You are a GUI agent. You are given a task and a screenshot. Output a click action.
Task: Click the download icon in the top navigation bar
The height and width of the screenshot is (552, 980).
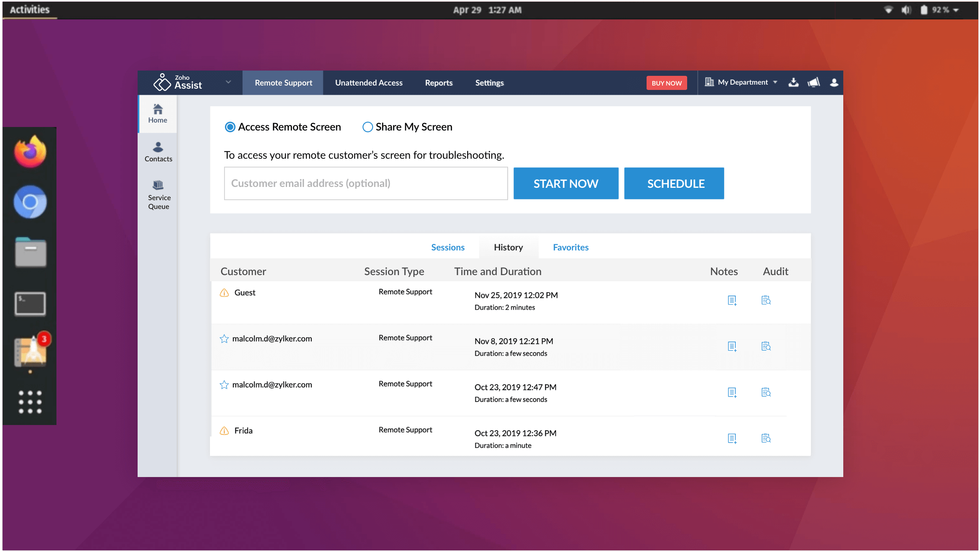(x=793, y=82)
